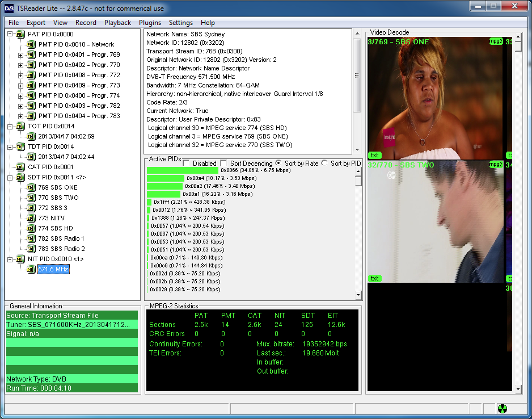This screenshot has height=419, width=532.
Task: Expand PMT PID 0x0404 - Progr. 783
Action: (x=20, y=116)
